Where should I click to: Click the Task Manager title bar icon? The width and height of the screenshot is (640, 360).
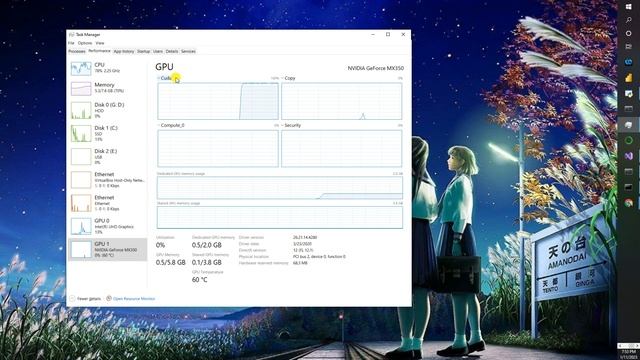coord(71,35)
